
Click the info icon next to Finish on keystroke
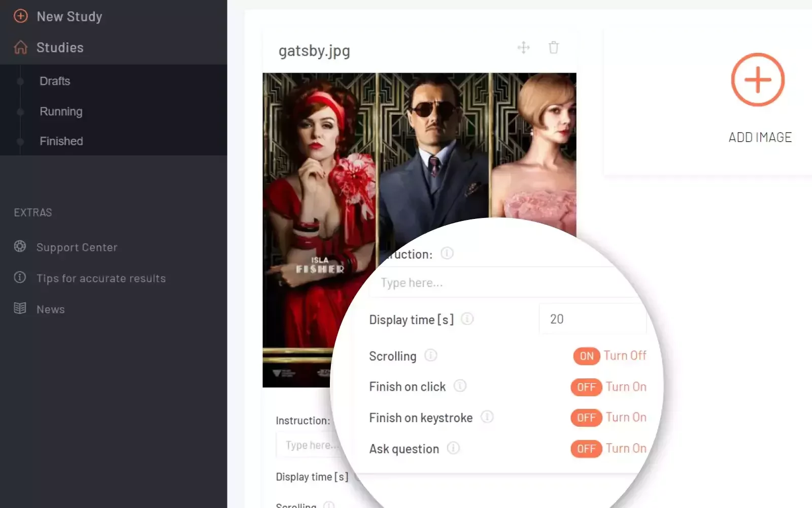(x=487, y=417)
